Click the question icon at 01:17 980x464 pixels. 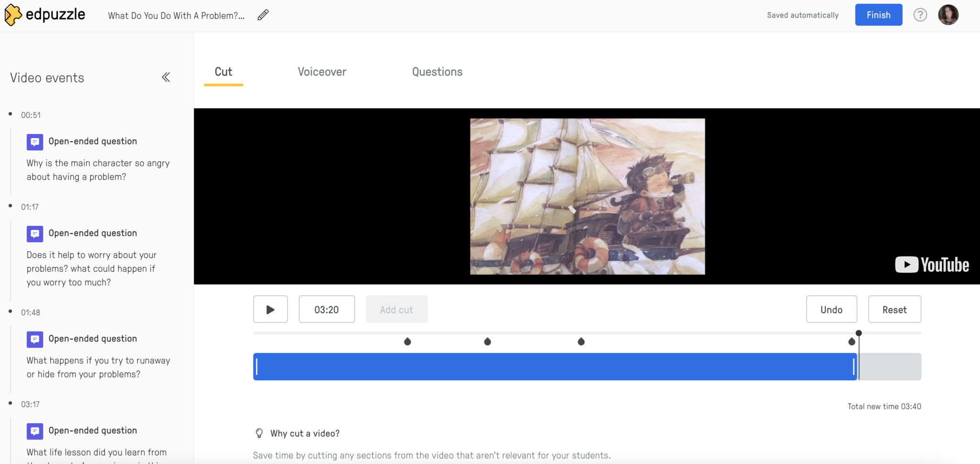pyautogui.click(x=35, y=233)
